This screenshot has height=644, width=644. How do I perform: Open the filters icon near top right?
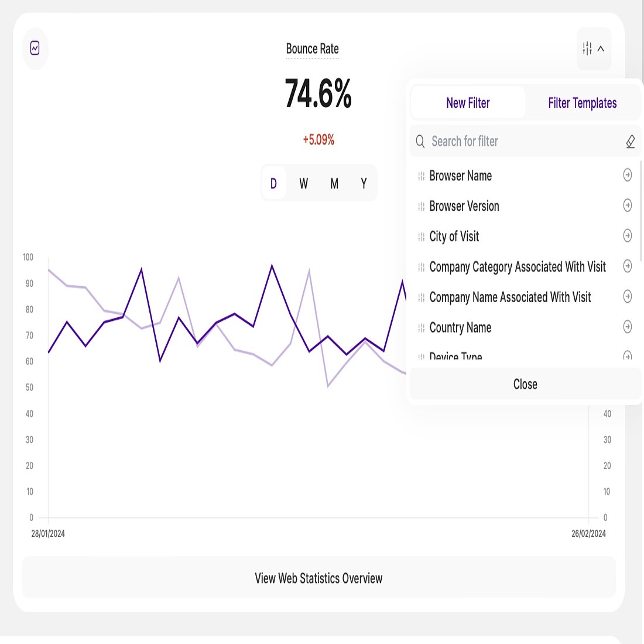[x=586, y=49]
